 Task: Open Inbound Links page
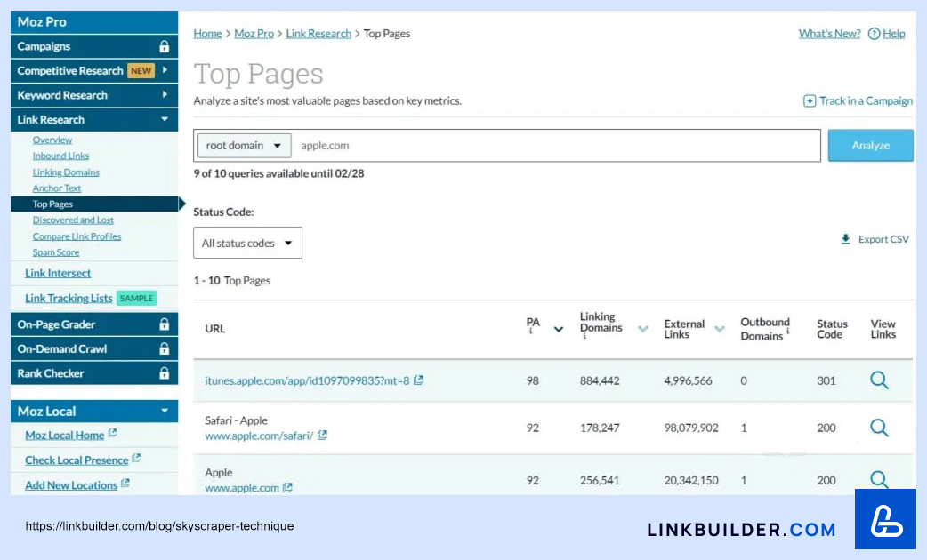[60, 156]
